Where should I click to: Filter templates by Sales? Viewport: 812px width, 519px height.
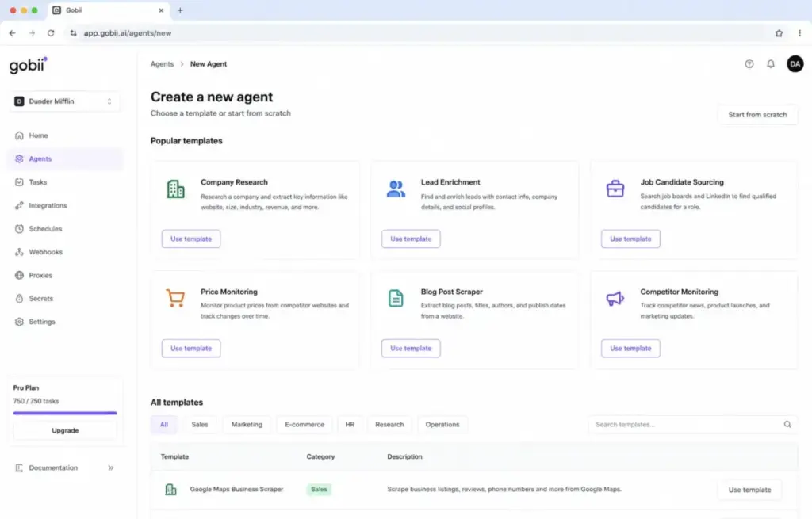point(199,424)
